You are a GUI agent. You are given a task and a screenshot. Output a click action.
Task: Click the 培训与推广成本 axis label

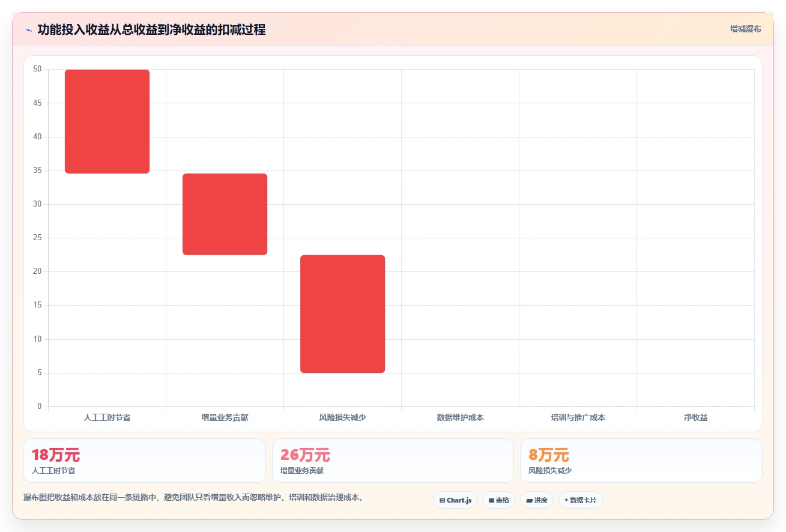[578, 417]
